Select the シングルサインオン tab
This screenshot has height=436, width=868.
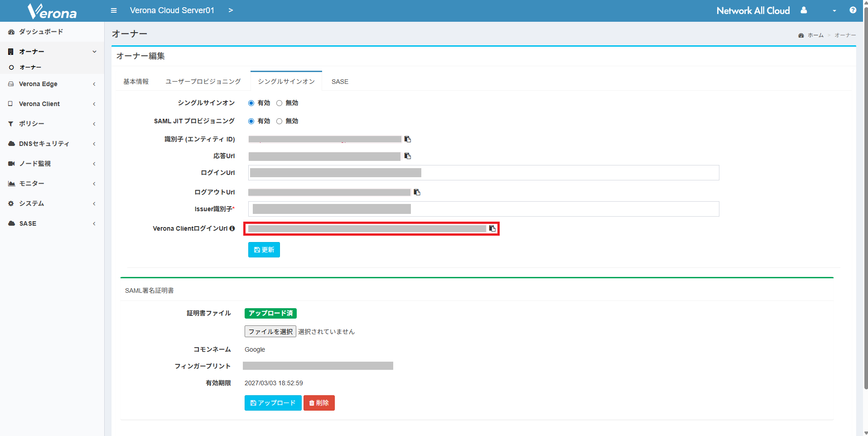(286, 81)
